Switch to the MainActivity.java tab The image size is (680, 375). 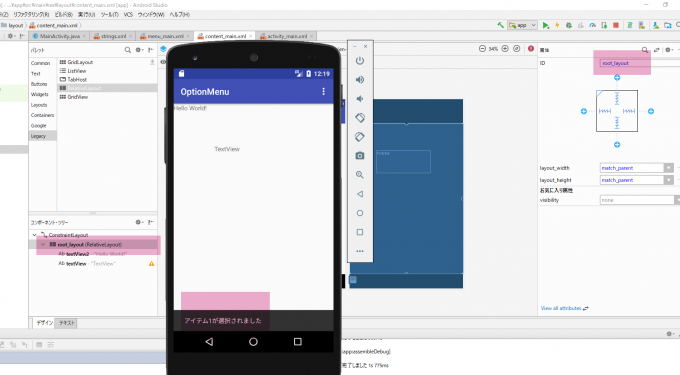[x=59, y=36]
